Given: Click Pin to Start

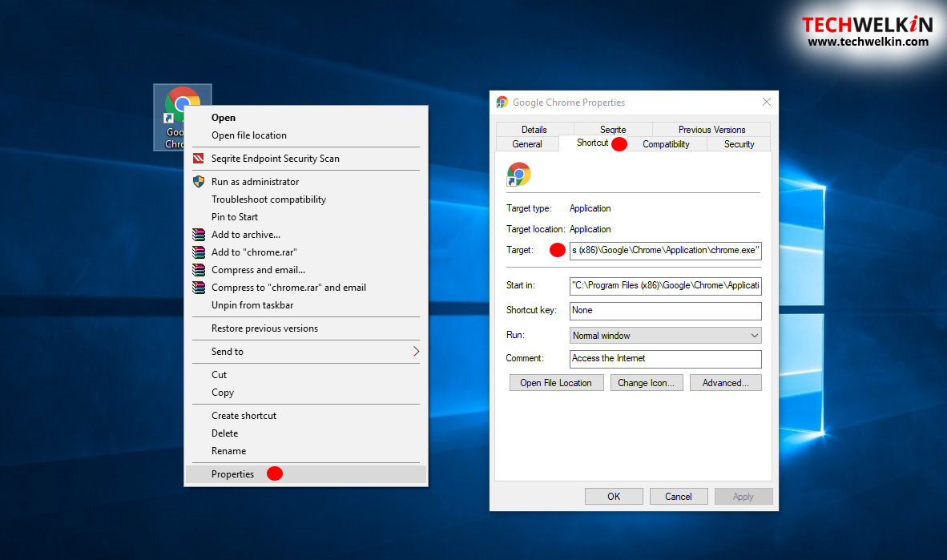Looking at the screenshot, I should tap(305, 217).
